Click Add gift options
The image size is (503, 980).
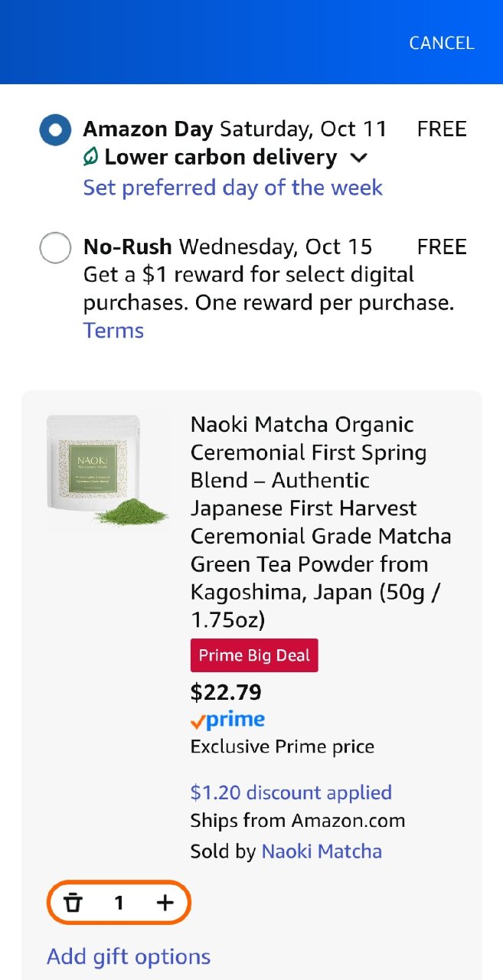[x=128, y=956]
